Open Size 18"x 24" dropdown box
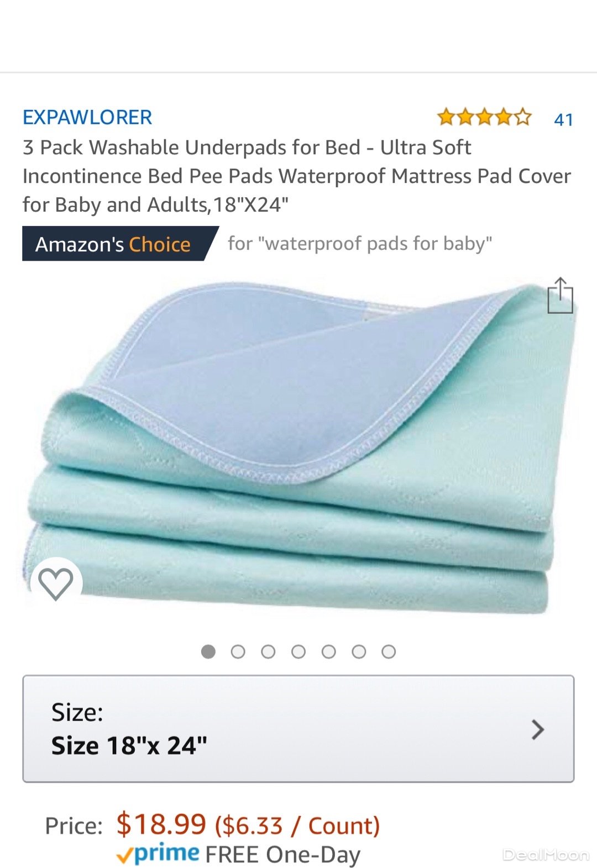 (298, 729)
